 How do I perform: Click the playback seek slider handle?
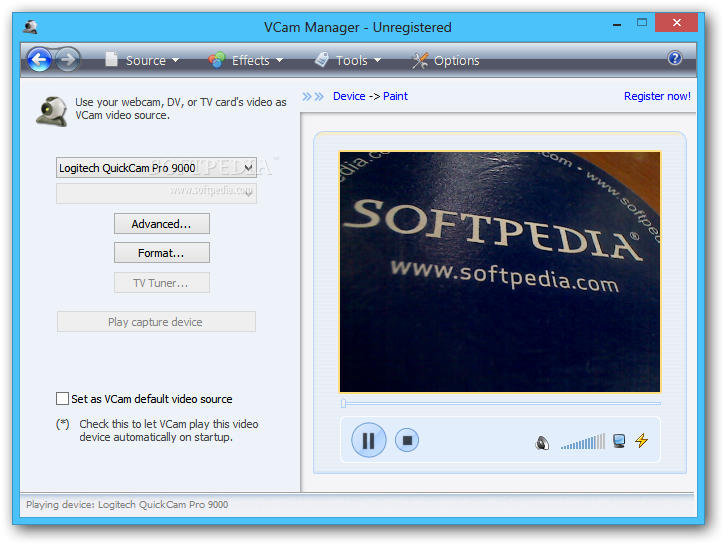(x=343, y=404)
